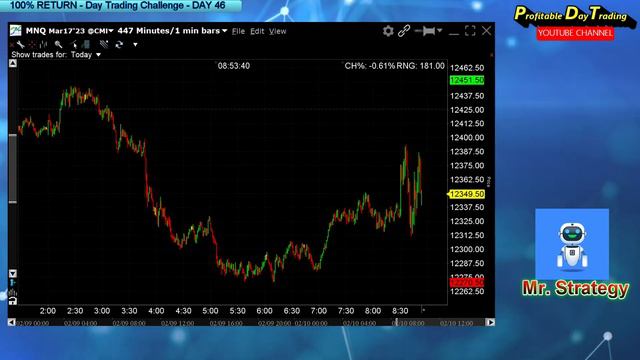Click the green 12451.50 high price label
Image resolution: width=640 pixels, height=360 pixels.
tap(467, 80)
